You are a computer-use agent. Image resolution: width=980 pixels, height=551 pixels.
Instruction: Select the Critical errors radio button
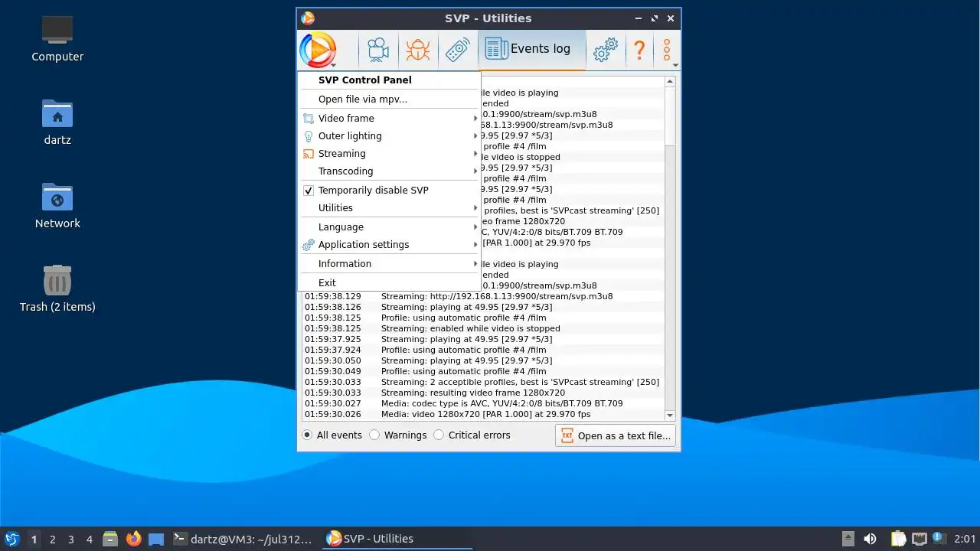pos(439,435)
